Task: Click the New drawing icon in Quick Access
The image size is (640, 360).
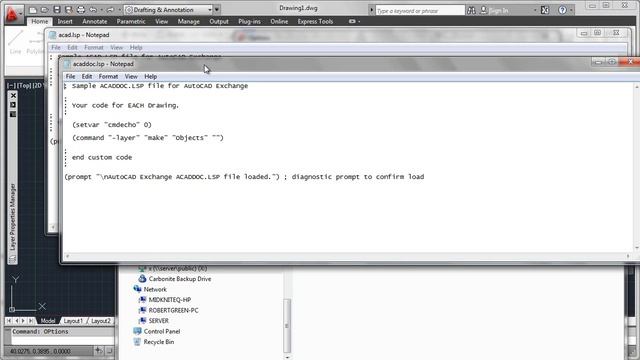Action: (33, 10)
